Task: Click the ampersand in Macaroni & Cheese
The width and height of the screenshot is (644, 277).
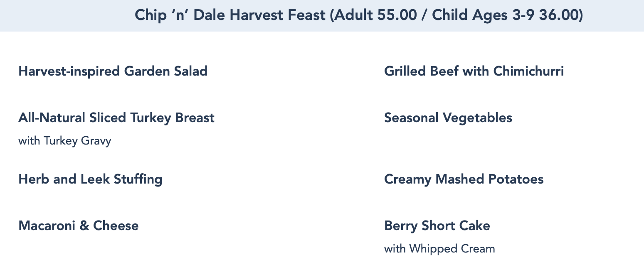Action: pyautogui.click(x=84, y=226)
